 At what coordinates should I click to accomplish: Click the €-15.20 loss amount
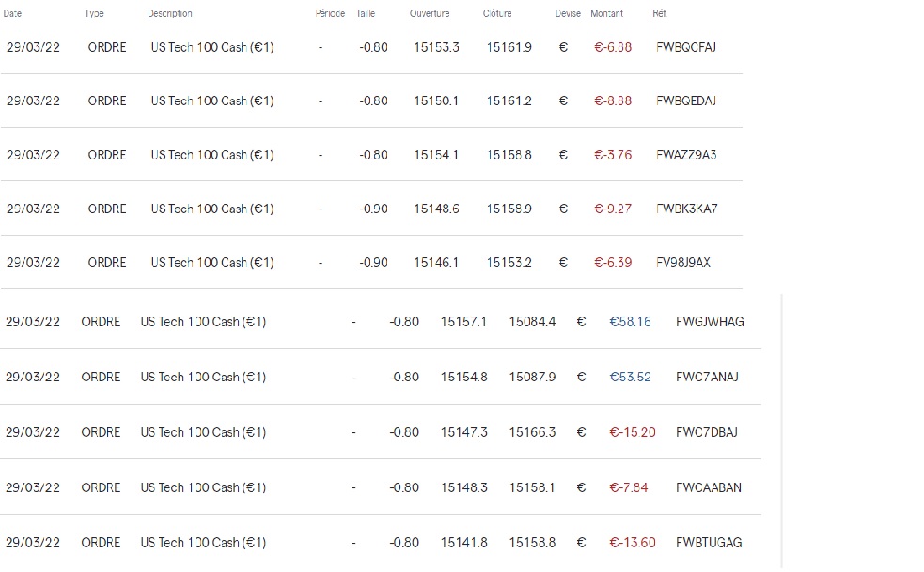[633, 432]
